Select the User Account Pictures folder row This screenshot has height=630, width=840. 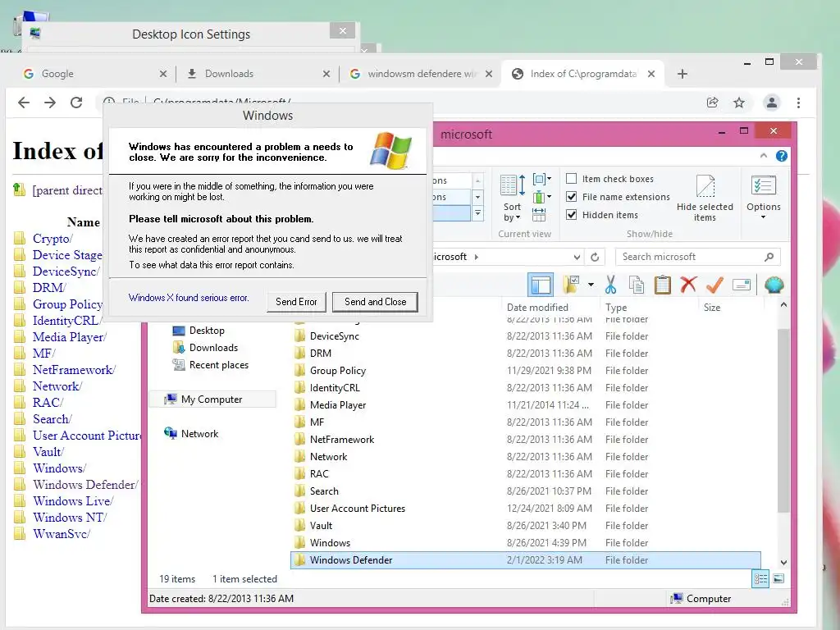tap(526, 509)
